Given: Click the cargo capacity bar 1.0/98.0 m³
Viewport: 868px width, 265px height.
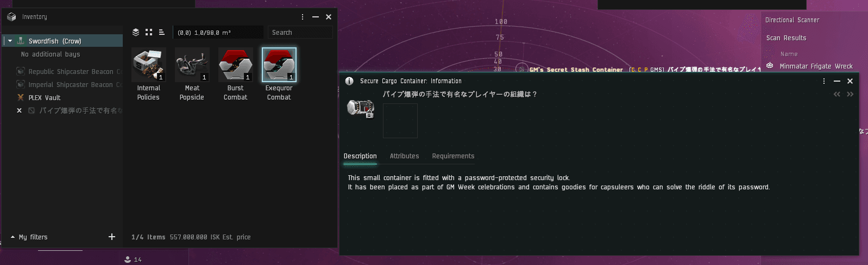Looking at the screenshot, I should coord(218,33).
